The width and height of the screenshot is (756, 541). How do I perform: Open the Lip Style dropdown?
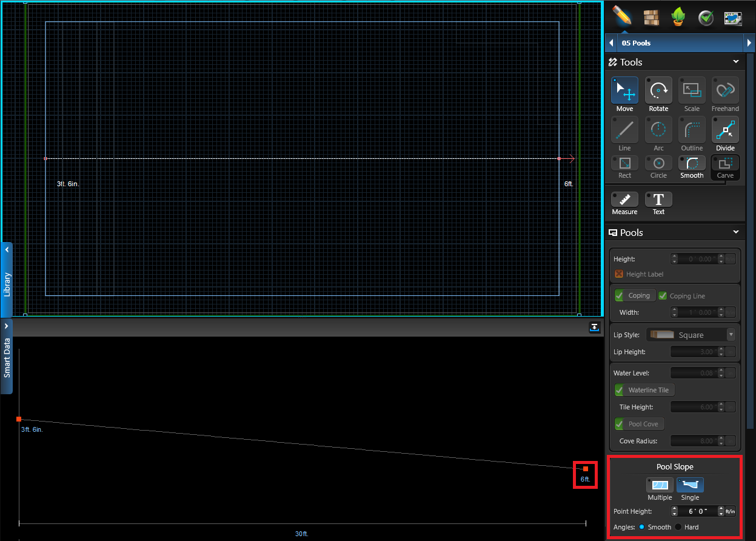pyautogui.click(x=731, y=334)
